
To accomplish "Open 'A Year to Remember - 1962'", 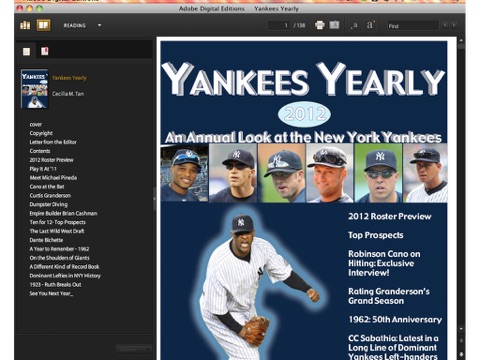I will [x=59, y=249].
